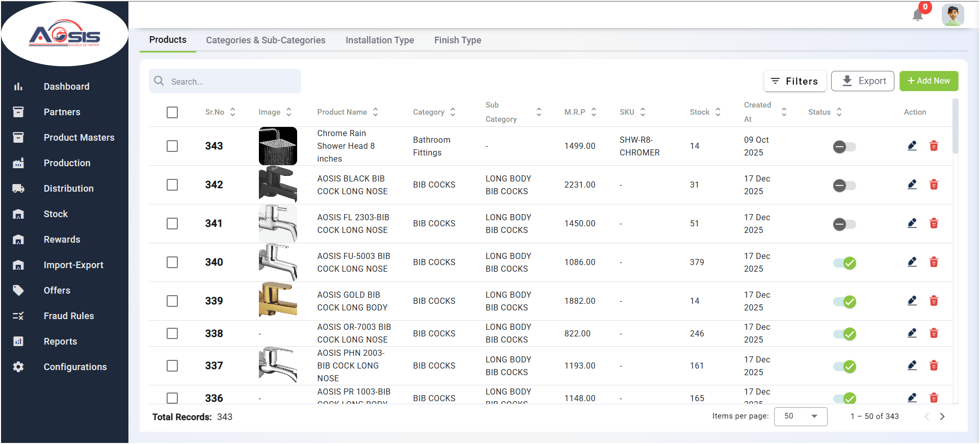Screen dimensions: 980x444
Task: Edit product 343 with pencil icon
Action: click(x=912, y=146)
